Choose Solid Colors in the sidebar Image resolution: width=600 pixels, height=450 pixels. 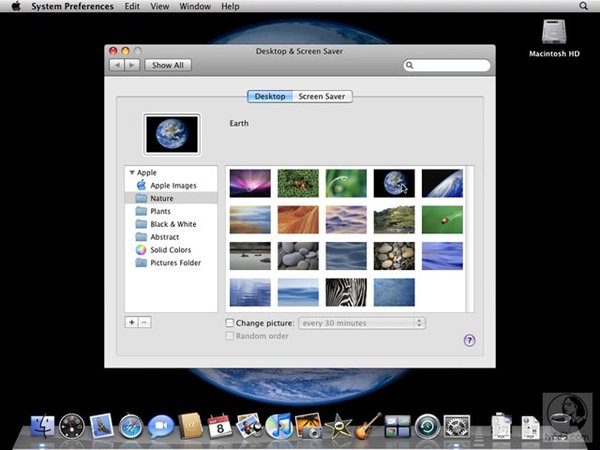(x=171, y=250)
